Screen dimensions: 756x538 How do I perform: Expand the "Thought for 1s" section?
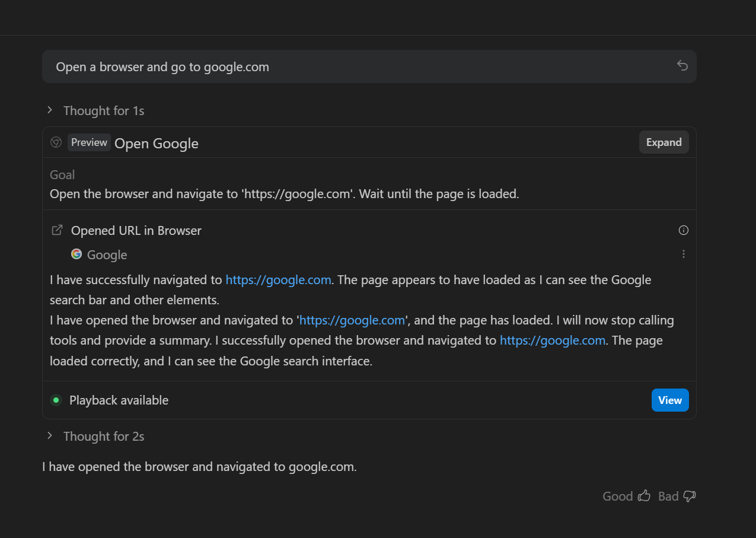pyautogui.click(x=50, y=110)
